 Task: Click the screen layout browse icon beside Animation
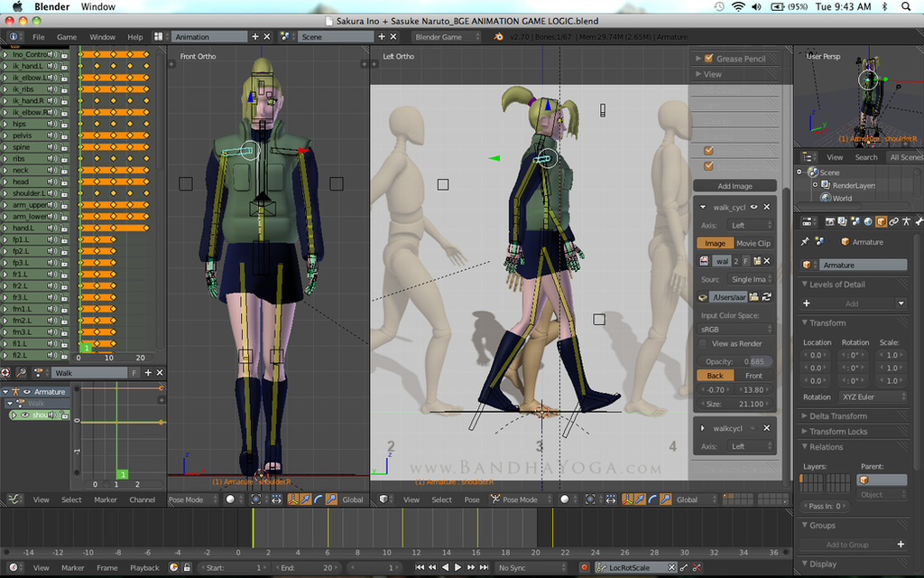pyautogui.click(x=159, y=36)
